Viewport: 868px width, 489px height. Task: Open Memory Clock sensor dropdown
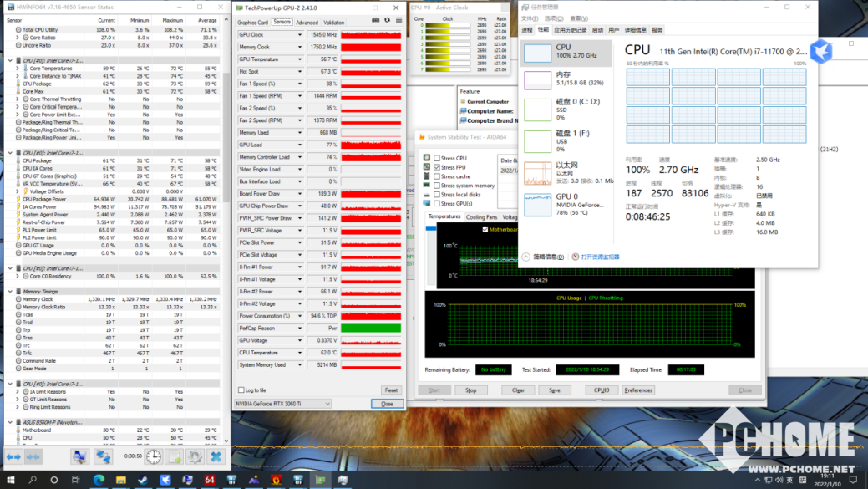pos(299,47)
